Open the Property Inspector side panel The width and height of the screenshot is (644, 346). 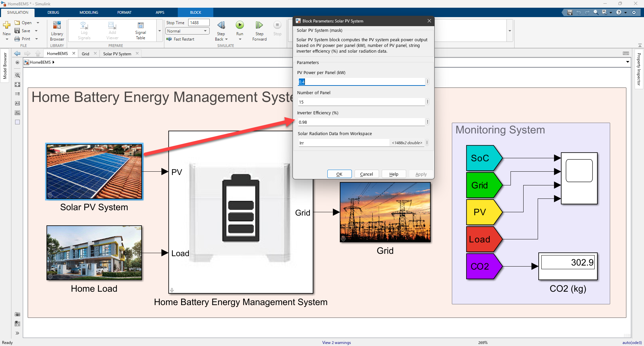pyautogui.click(x=639, y=69)
